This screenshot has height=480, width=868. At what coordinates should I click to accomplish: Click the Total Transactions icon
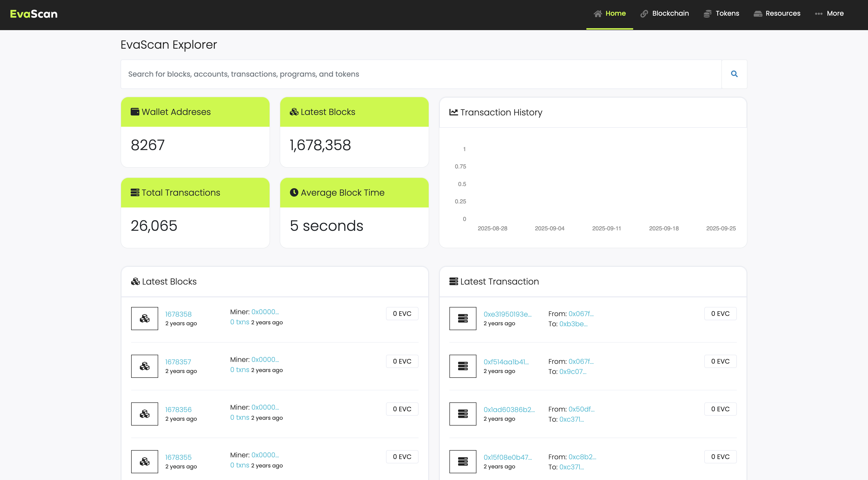coord(135,192)
